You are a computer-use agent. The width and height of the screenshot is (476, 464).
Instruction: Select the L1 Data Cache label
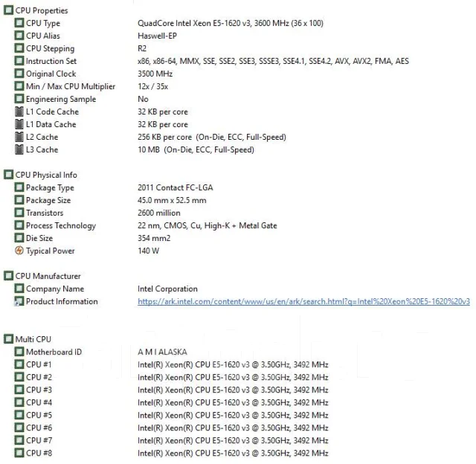click(x=51, y=124)
